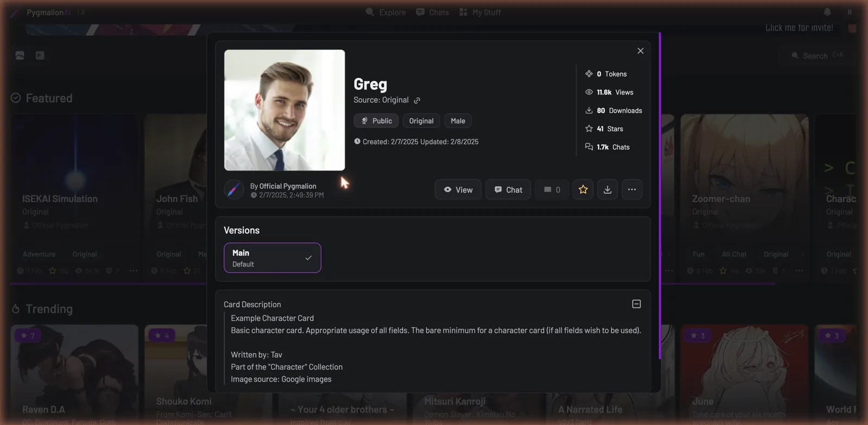
Task: Toggle the Public tag chip
Action: tap(376, 121)
